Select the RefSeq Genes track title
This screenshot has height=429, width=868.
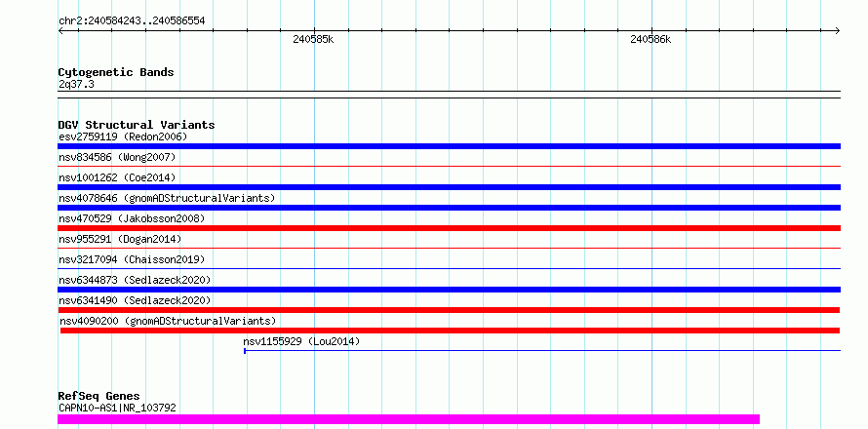99,397
